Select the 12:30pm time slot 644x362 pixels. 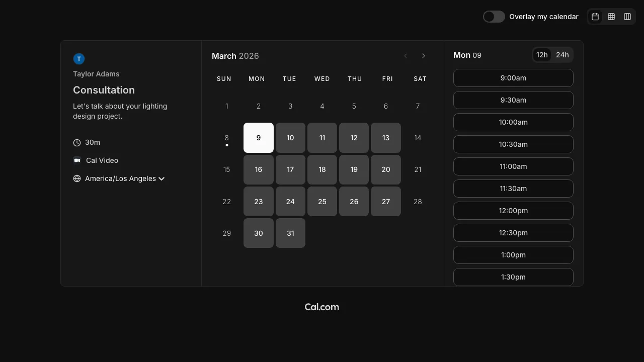[513, 233]
